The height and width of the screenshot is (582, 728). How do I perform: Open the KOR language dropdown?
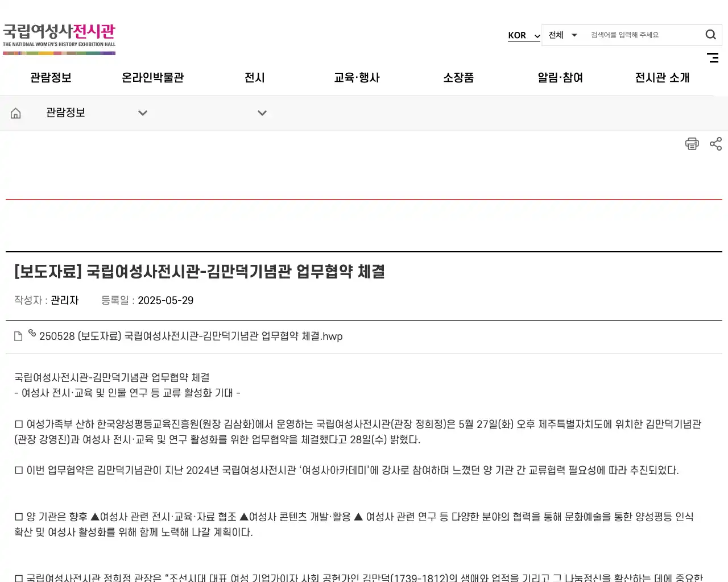pos(524,35)
